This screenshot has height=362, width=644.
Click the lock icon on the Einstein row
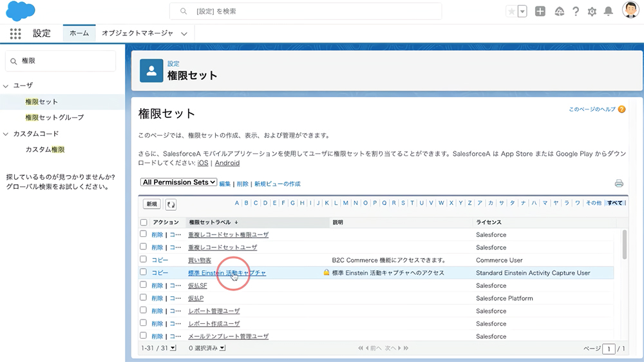(326, 272)
